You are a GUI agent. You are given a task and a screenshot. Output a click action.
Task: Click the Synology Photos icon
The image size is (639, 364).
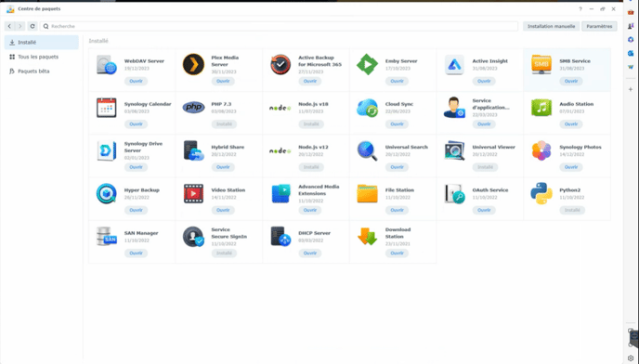(x=541, y=150)
